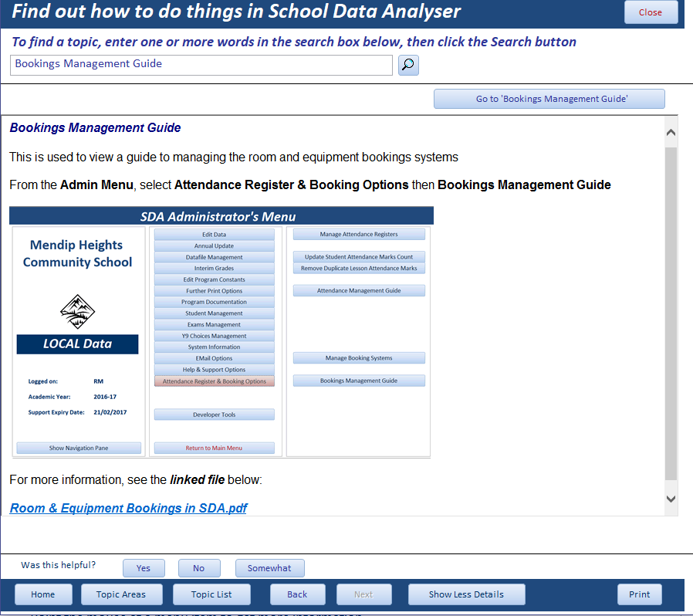Click Program Documentation menu item
Screen dimensions: 693x616
coord(215,302)
